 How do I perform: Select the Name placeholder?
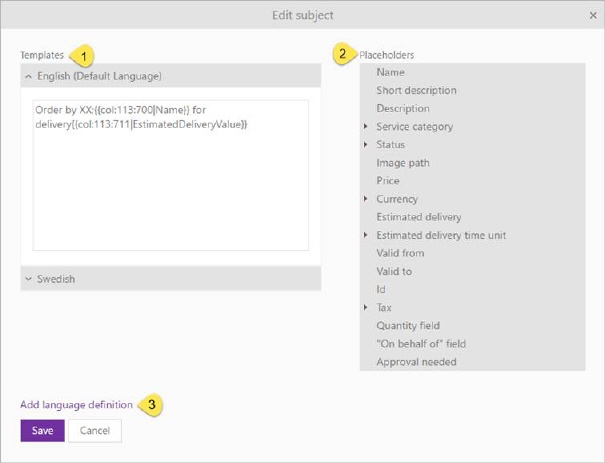[x=390, y=72]
